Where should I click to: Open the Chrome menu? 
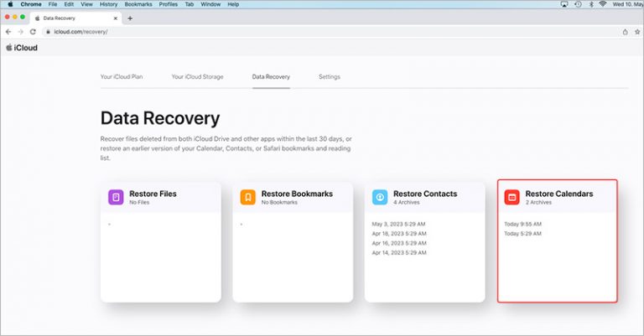[x=31, y=4]
